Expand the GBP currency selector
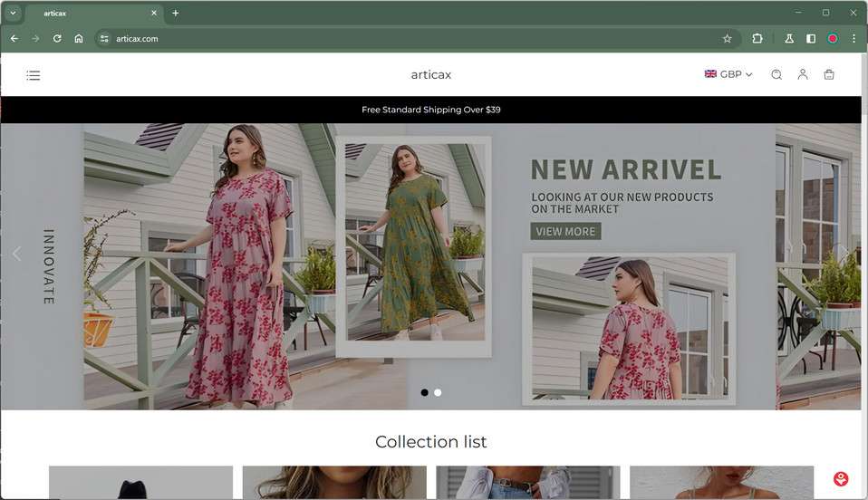 click(x=728, y=74)
